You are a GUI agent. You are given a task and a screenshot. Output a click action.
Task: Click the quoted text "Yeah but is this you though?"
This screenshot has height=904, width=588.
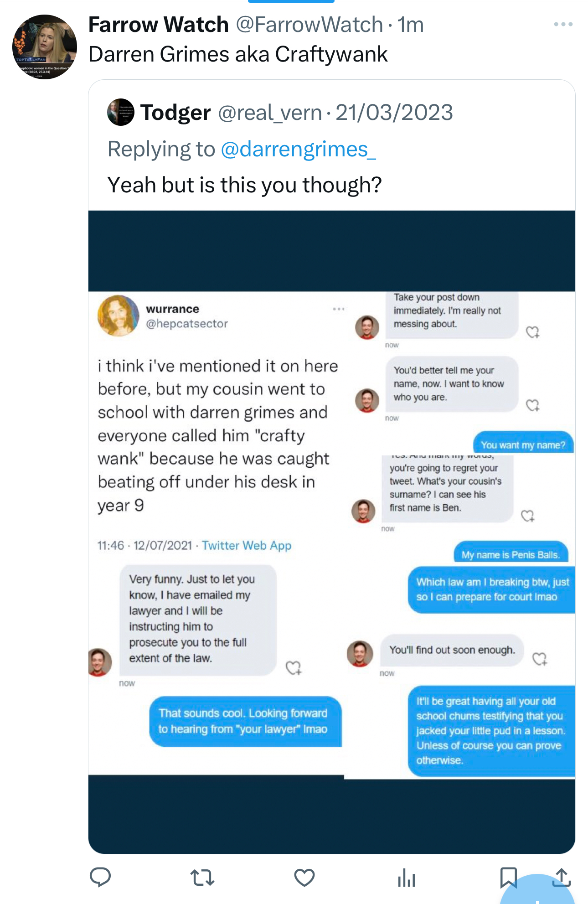pos(244,185)
